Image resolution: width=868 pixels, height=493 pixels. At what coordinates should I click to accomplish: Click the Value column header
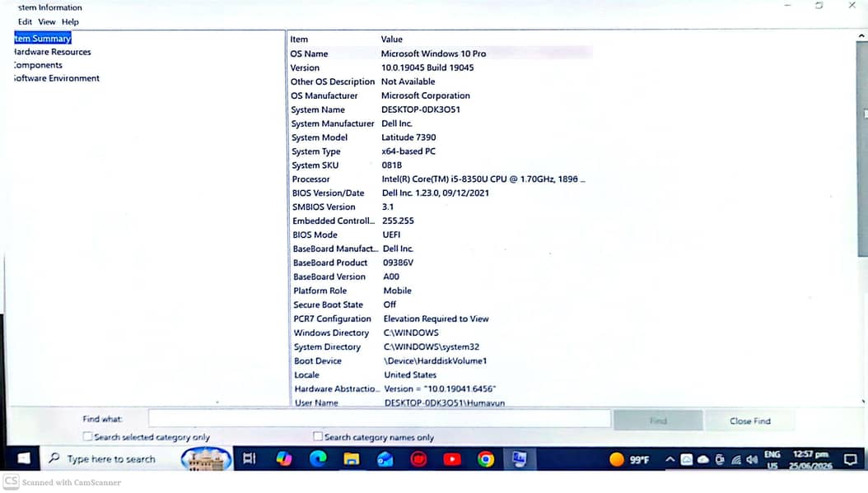(391, 40)
